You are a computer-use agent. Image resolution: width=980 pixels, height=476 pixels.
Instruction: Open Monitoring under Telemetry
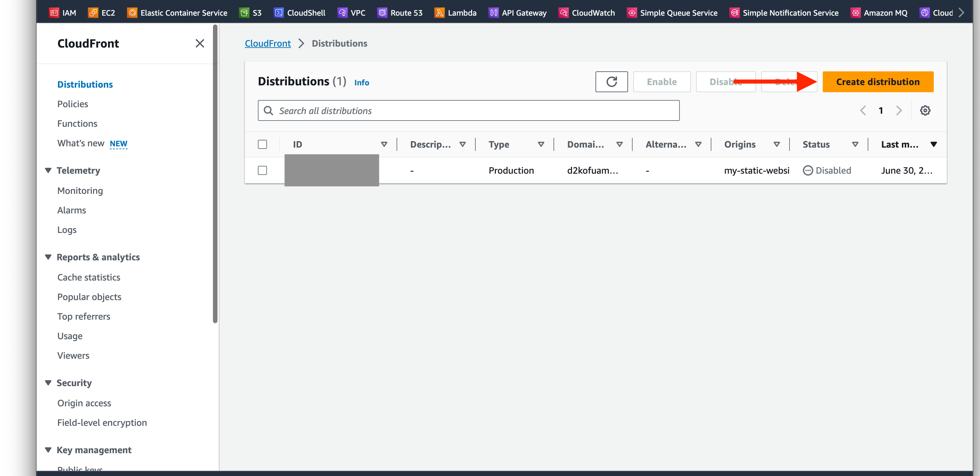[80, 190]
